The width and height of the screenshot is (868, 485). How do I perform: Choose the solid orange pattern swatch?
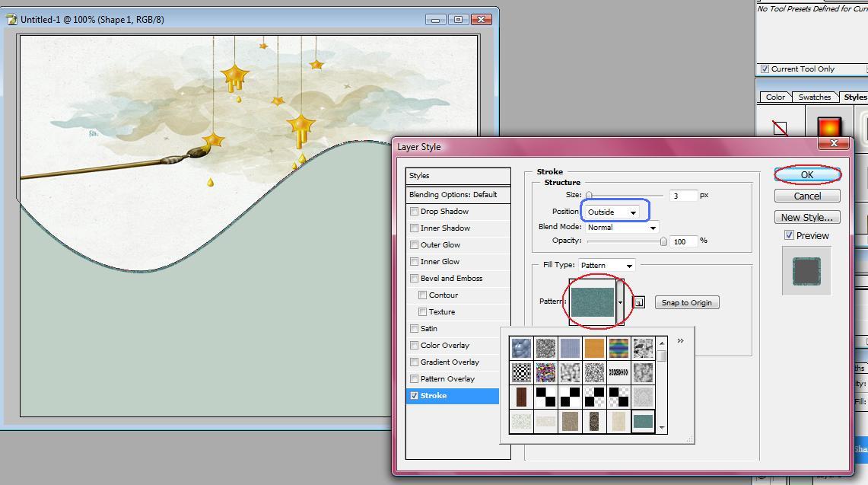[594, 348]
